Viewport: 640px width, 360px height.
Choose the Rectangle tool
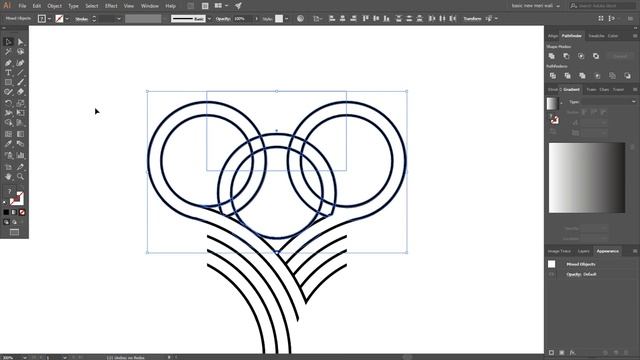(x=8, y=82)
